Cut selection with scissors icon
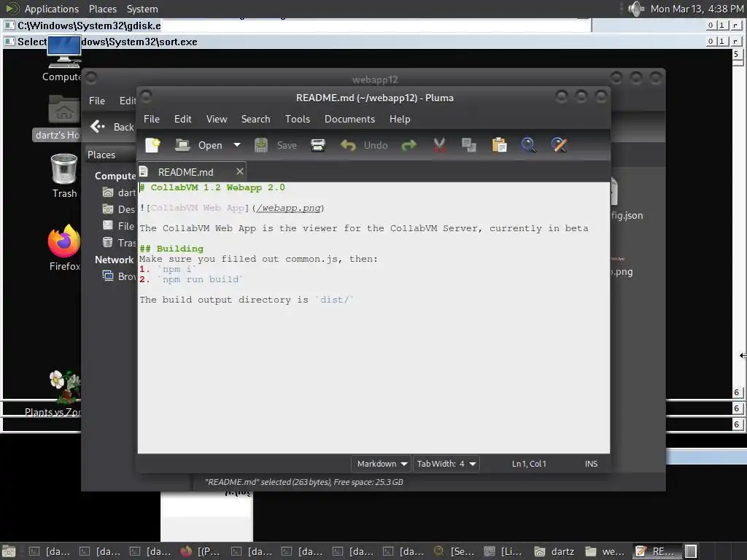The image size is (747, 560). pyautogui.click(x=439, y=145)
